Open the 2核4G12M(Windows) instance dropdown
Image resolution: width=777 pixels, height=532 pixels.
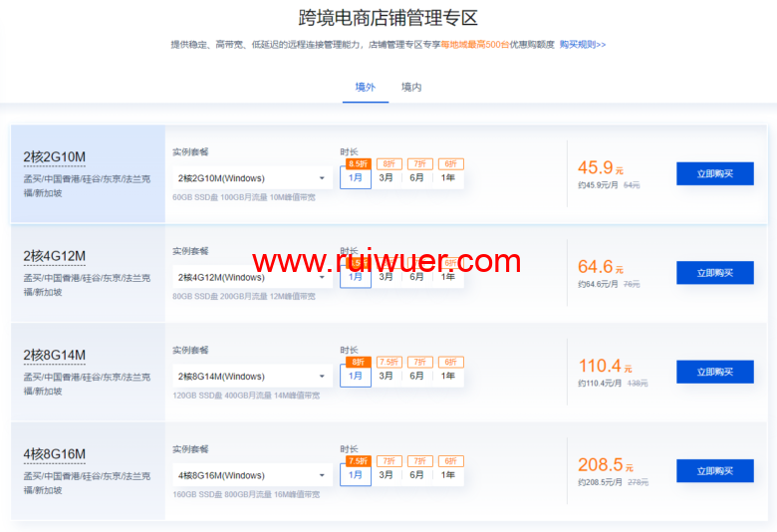pyautogui.click(x=252, y=277)
